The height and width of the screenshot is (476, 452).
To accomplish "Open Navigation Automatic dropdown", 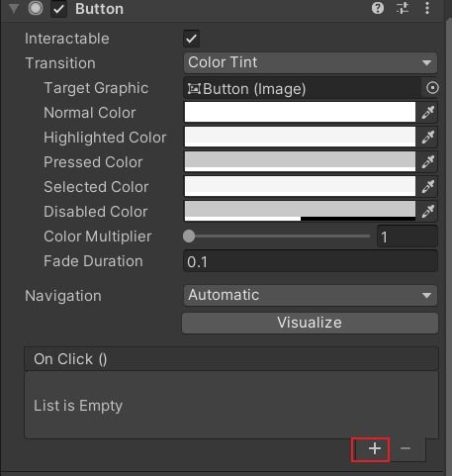I will (311, 295).
